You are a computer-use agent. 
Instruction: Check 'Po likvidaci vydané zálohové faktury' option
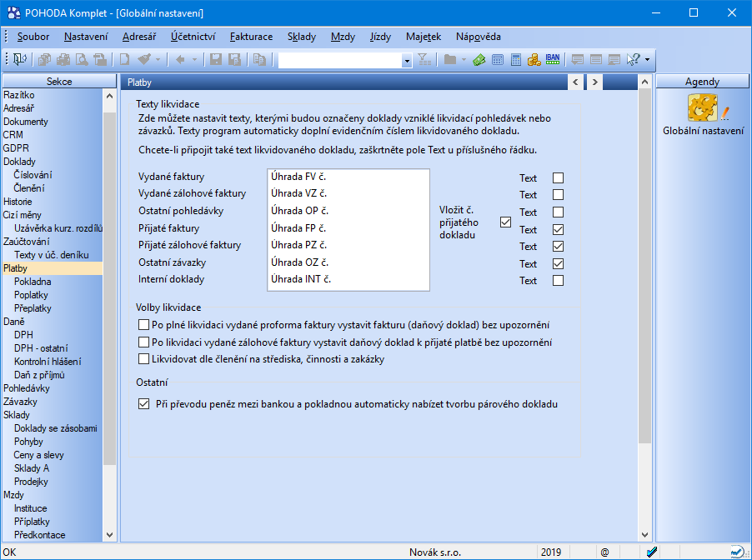click(143, 342)
